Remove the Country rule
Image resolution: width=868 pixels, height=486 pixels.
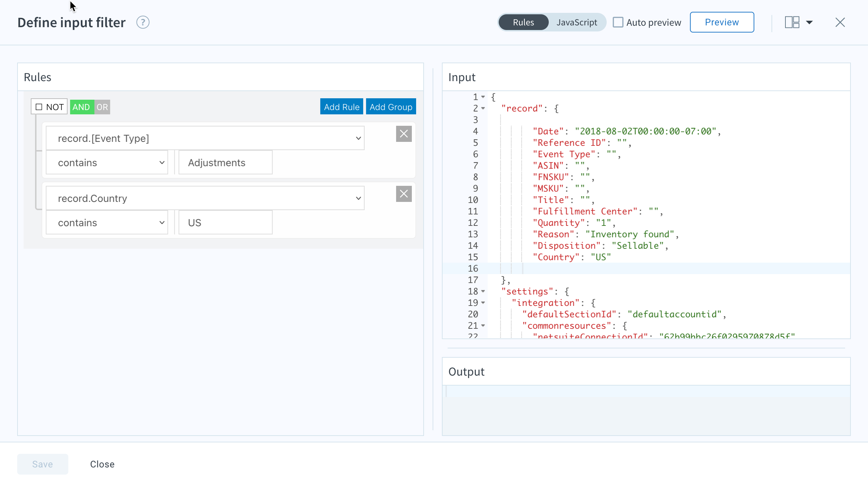(404, 194)
